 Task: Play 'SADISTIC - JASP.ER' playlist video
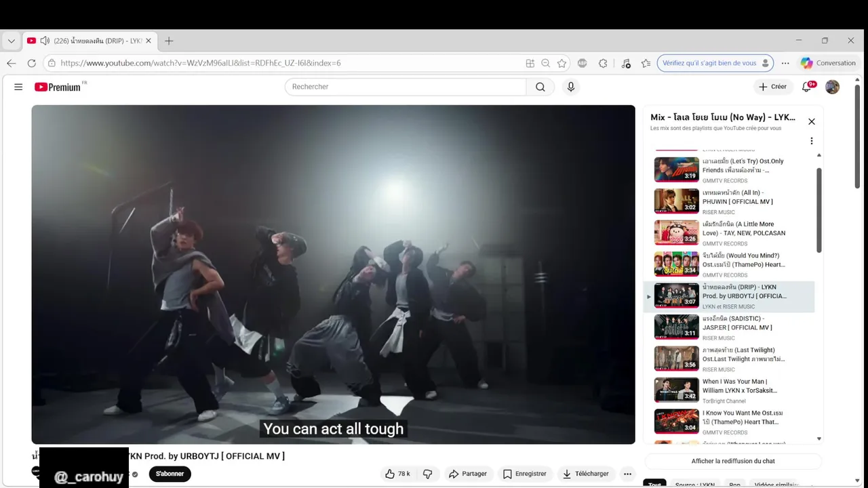tap(729, 327)
